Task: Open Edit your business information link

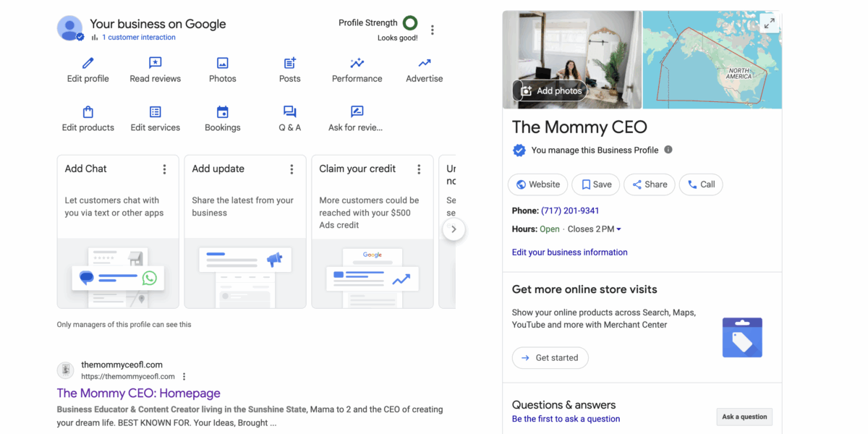Action: point(569,252)
